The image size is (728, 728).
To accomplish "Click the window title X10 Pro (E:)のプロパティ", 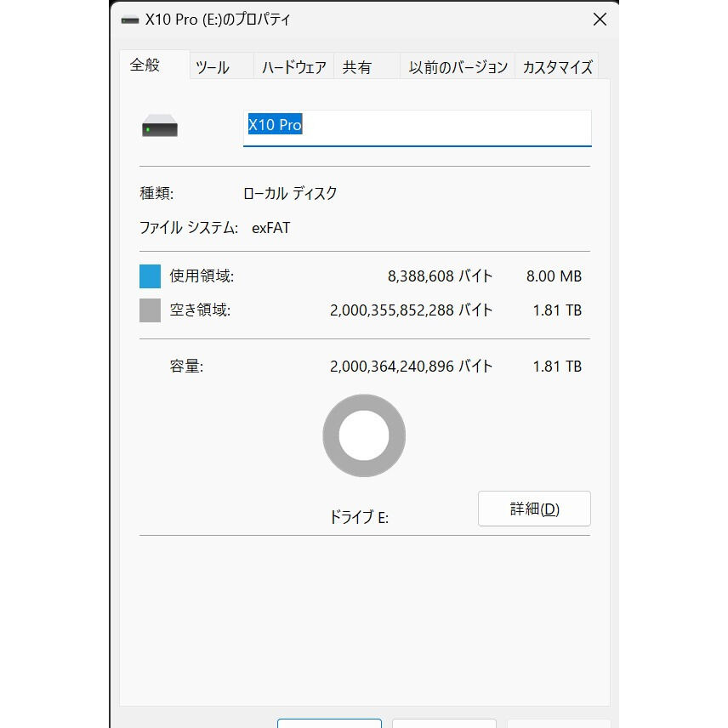I will click(217, 20).
